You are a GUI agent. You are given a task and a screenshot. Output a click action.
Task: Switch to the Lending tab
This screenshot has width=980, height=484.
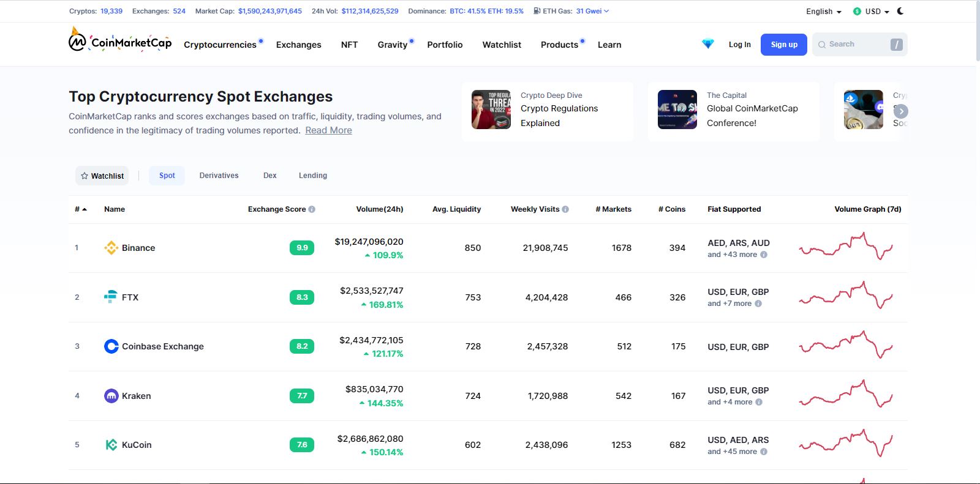pyautogui.click(x=313, y=176)
